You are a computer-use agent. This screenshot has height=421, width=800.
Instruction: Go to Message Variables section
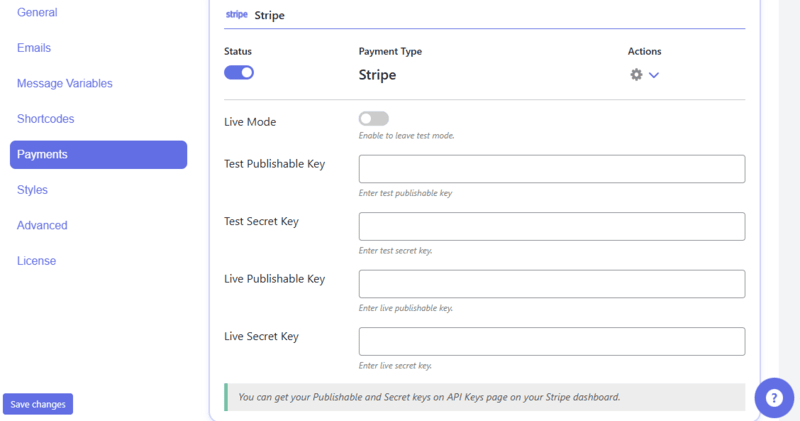coord(64,83)
